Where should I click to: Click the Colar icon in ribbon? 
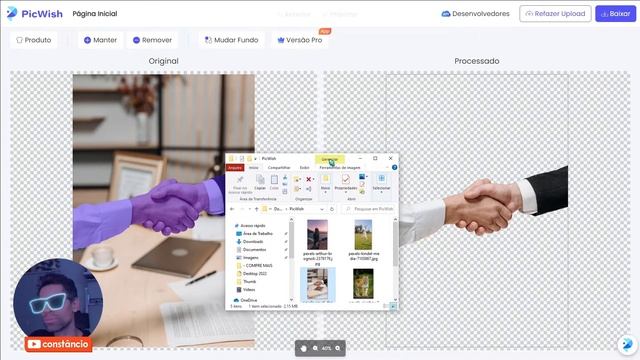click(x=274, y=180)
